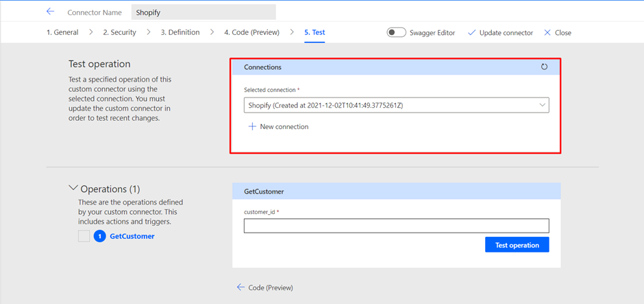Collapse the Operations (1) section

(x=73, y=188)
